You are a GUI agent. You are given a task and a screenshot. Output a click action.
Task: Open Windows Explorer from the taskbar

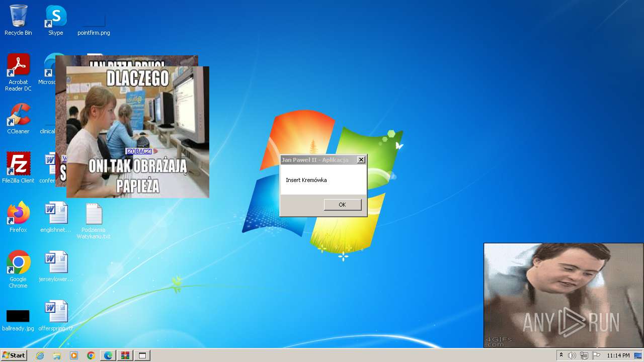pos(57,355)
